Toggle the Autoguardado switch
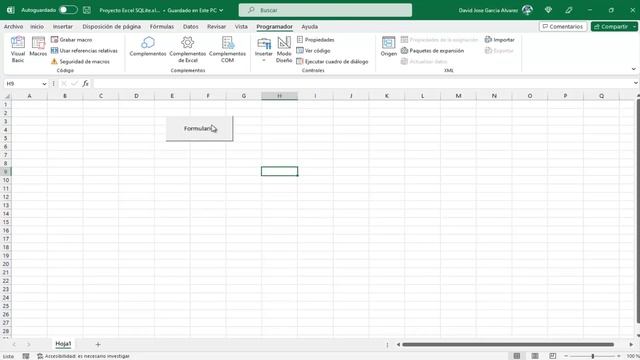Image resolution: width=640 pixels, height=360 pixels. tap(68, 10)
